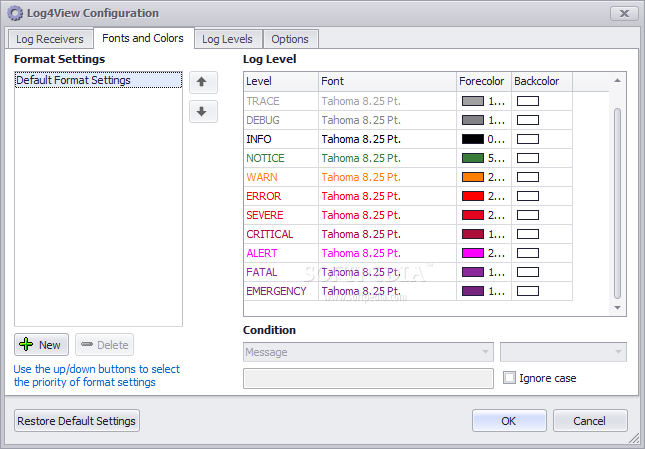Click ERROR backcolor white swatch
The height and width of the screenshot is (449, 645).
pyautogui.click(x=528, y=196)
